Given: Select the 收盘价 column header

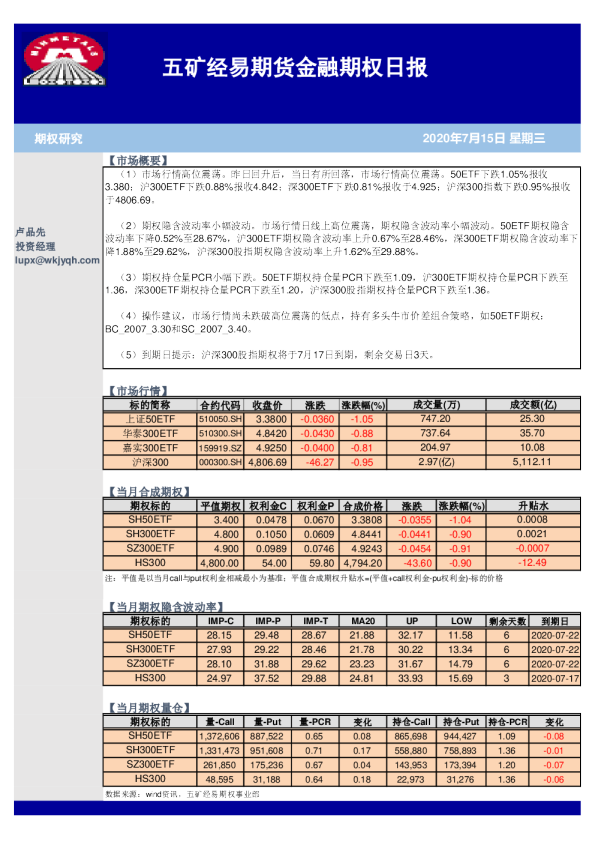Looking at the screenshot, I should click(x=267, y=405).
